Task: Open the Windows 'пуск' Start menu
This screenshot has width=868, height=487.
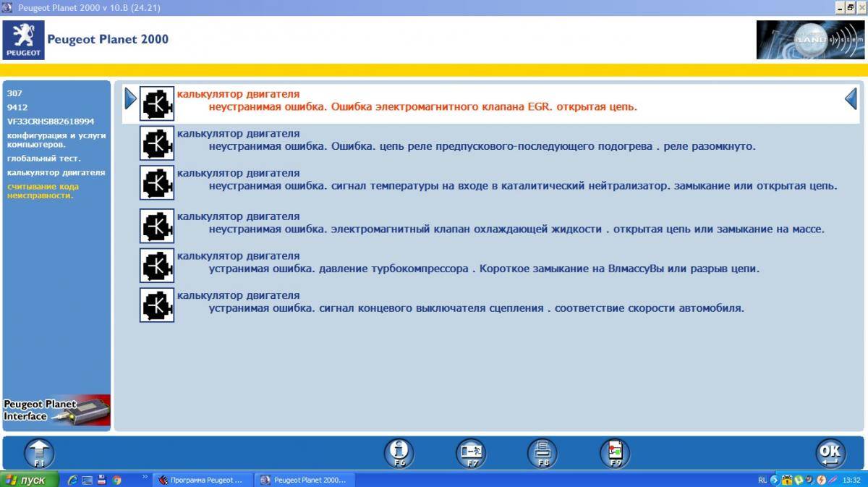Action: [27, 480]
